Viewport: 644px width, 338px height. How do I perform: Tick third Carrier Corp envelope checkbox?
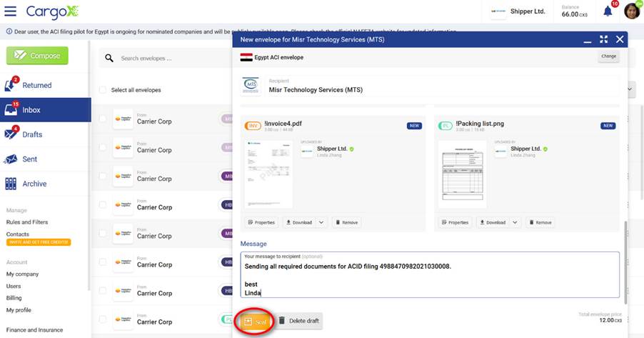tap(103, 176)
